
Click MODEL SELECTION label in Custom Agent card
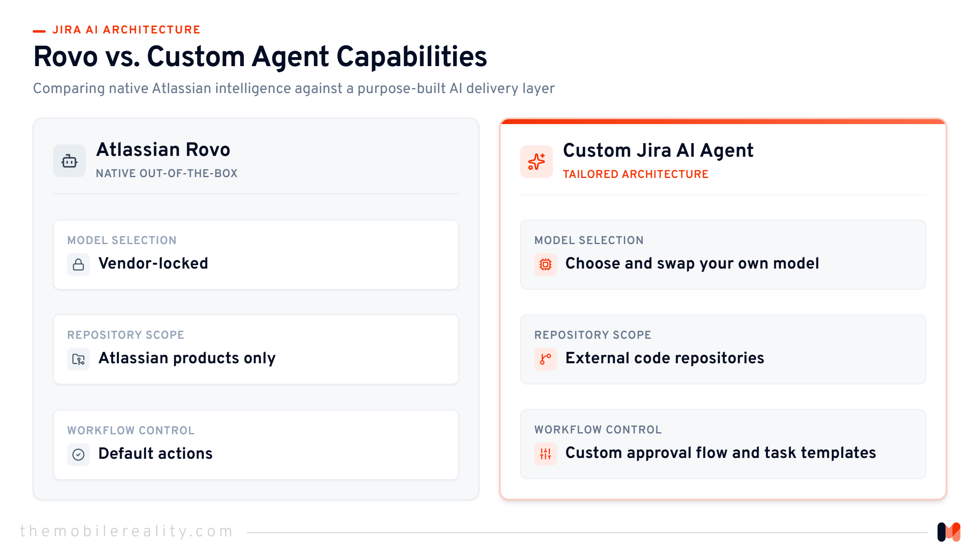pyautogui.click(x=589, y=240)
